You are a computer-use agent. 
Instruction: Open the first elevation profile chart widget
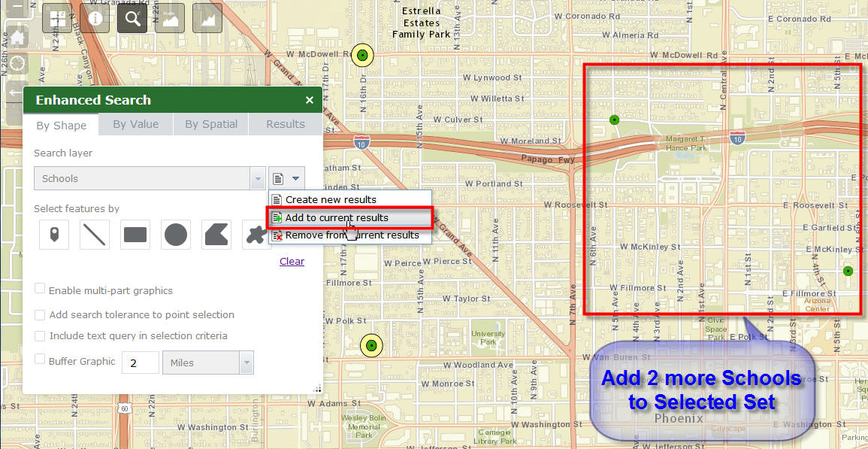point(170,18)
